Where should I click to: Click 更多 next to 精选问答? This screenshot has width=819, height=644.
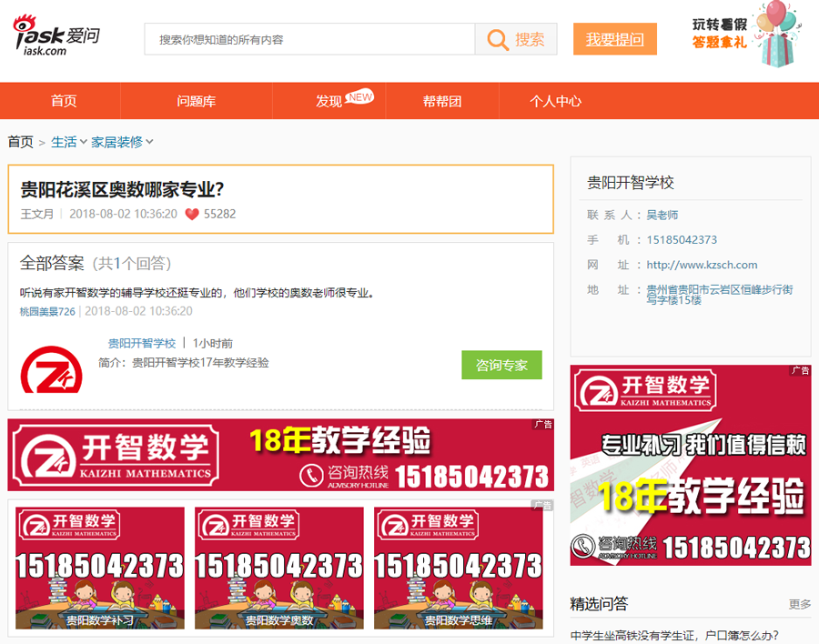(x=800, y=604)
